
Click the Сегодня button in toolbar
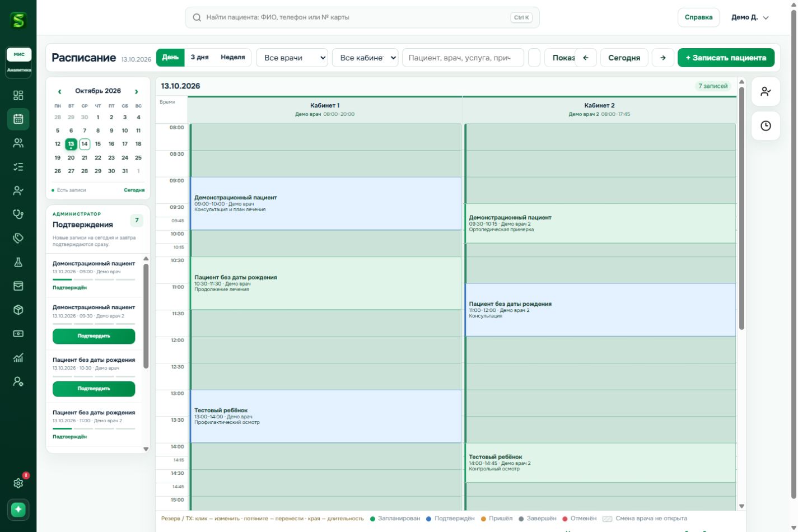[x=624, y=58]
